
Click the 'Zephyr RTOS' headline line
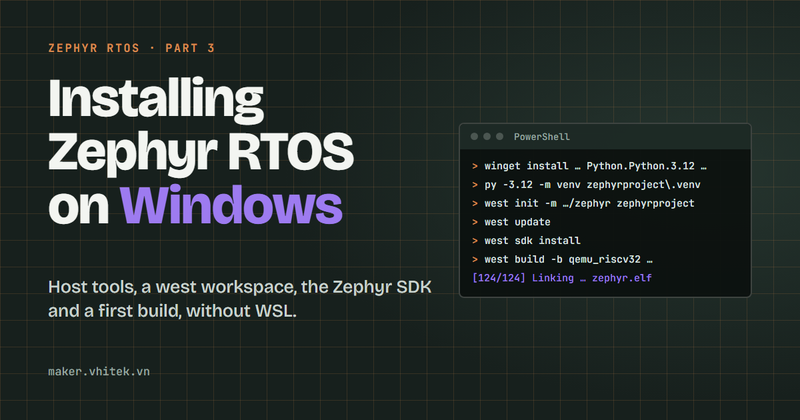tap(201, 153)
